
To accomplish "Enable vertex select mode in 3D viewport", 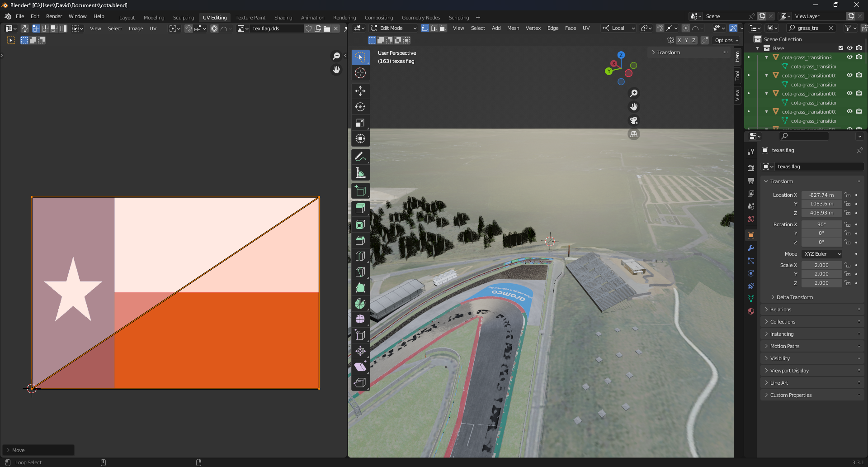I will click(425, 28).
